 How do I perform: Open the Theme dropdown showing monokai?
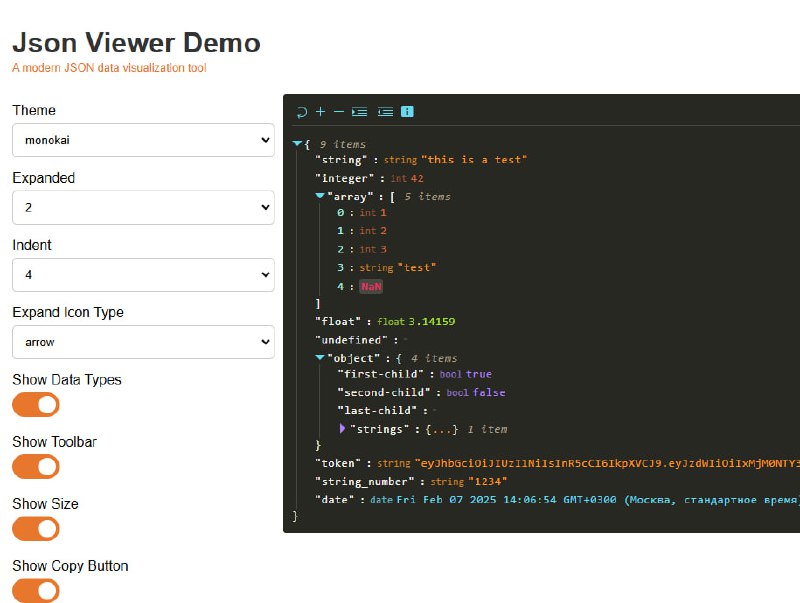click(x=143, y=140)
